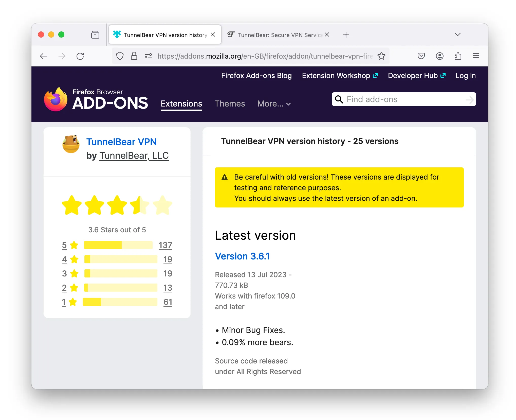
Task: Open the Firefox hamburger application menu
Action: tap(476, 56)
